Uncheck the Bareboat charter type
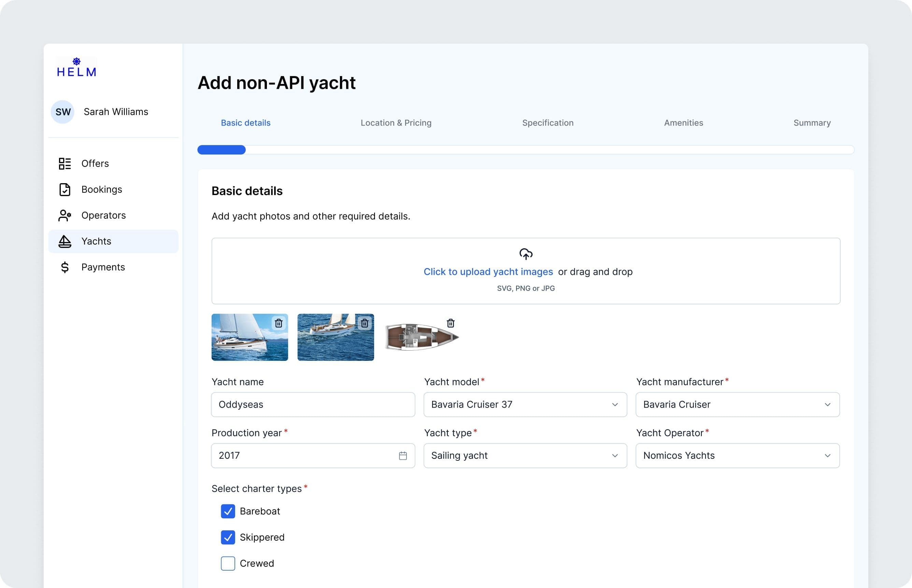 coord(228,511)
